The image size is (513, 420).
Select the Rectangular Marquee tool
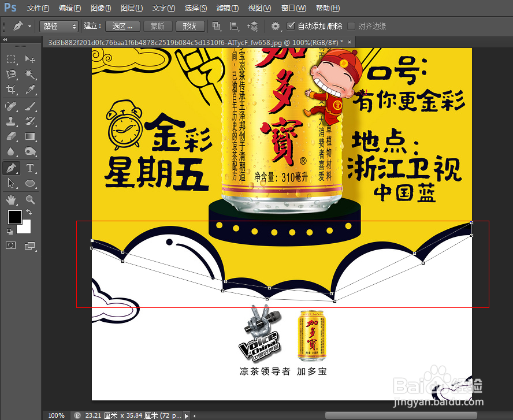pos(11,59)
